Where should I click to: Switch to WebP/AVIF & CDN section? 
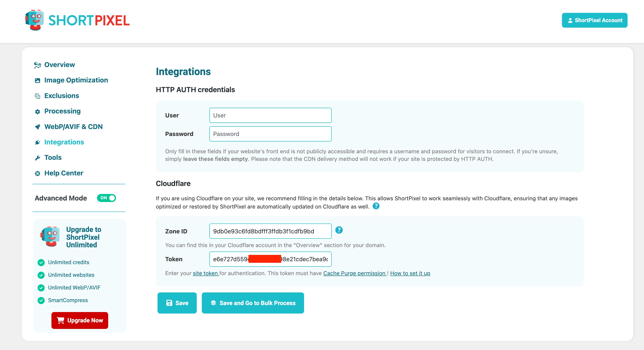pyautogui.click(x=73, y=127)
